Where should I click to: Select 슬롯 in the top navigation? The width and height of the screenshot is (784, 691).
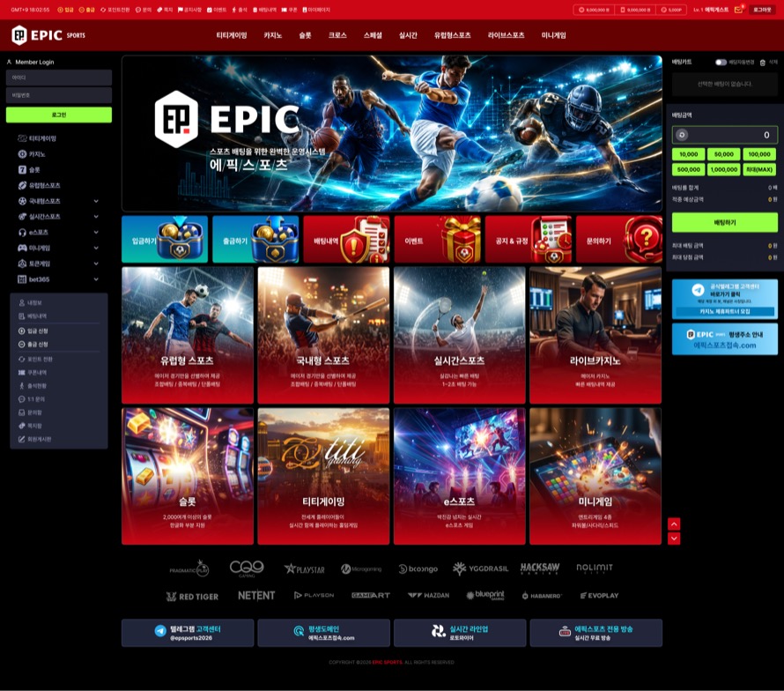pos(305,35)
